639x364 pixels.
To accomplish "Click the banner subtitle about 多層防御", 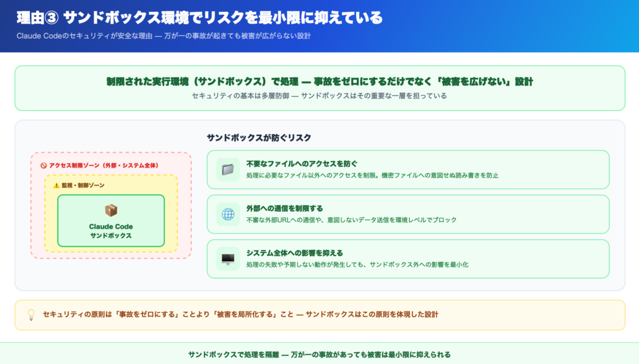I will [x=319, y=96].
